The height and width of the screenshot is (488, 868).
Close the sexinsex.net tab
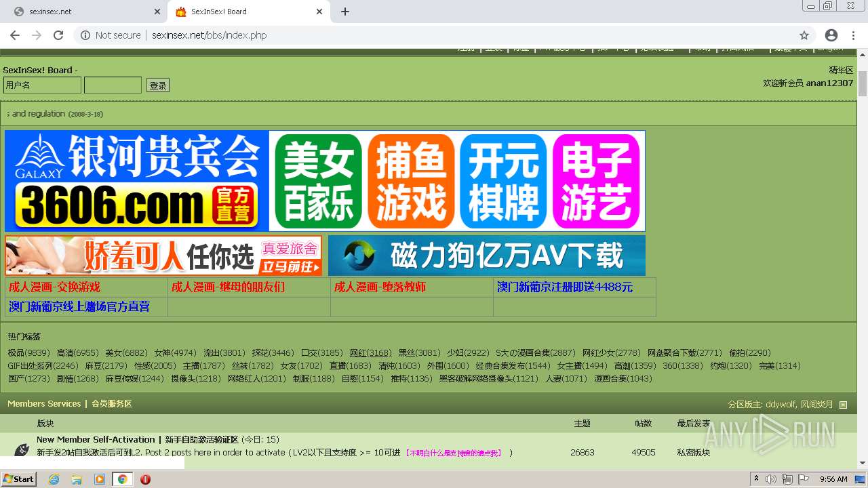[x=157, y=12]
